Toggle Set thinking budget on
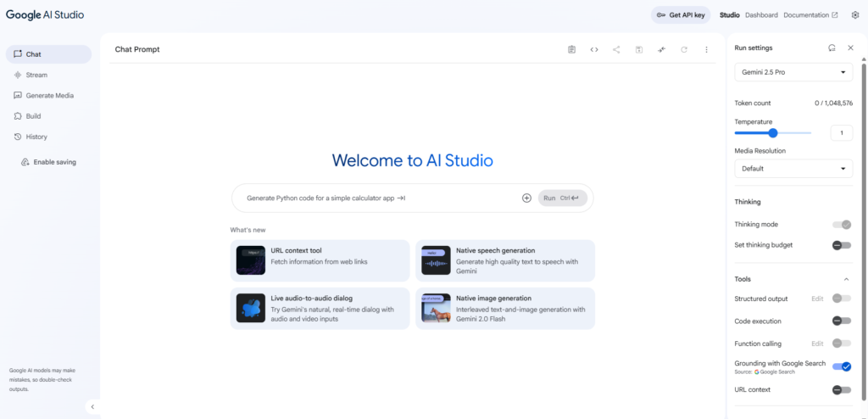 [841, 245]
